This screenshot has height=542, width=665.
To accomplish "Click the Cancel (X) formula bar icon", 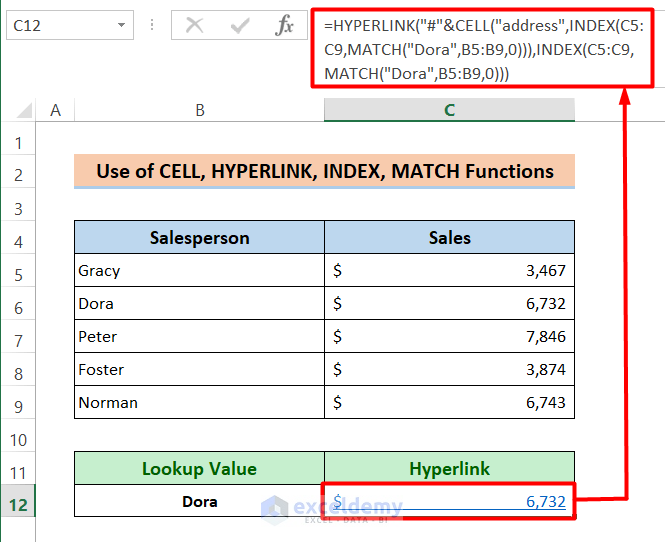I will point(195,26).
